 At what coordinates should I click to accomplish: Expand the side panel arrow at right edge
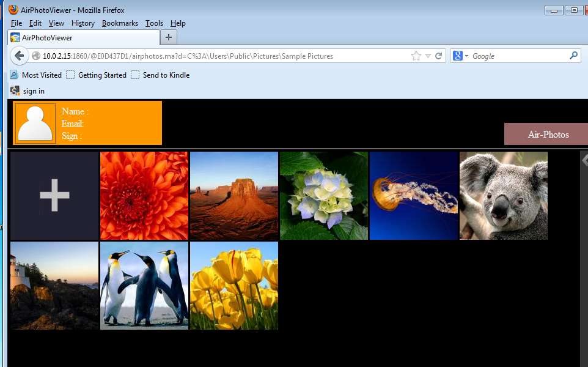[x=584, y=161]
